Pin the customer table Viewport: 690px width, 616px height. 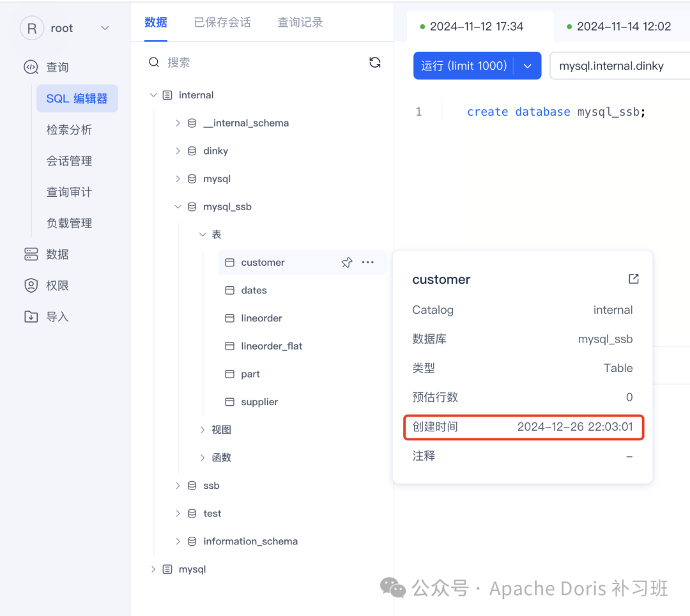click(x=346, y=262)
